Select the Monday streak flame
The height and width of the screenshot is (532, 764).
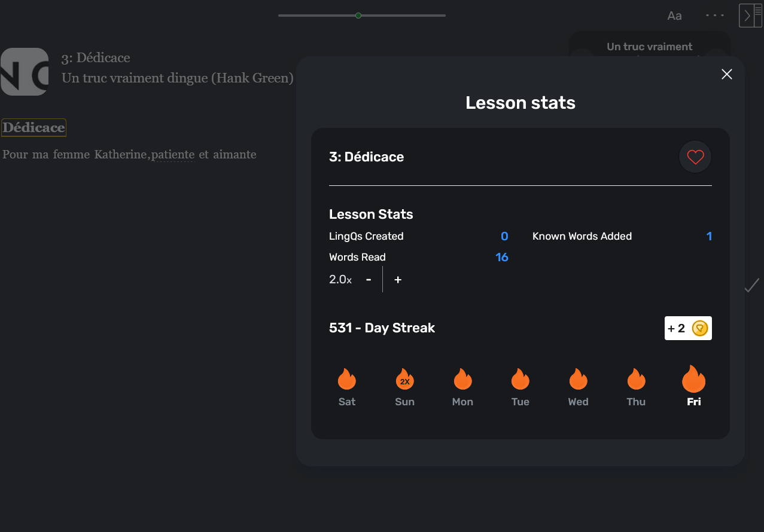click(462, 379)
